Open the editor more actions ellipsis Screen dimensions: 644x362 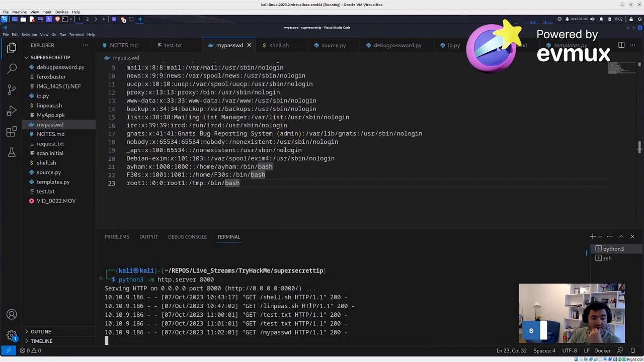pyautogui.click(x=633, y=45)
